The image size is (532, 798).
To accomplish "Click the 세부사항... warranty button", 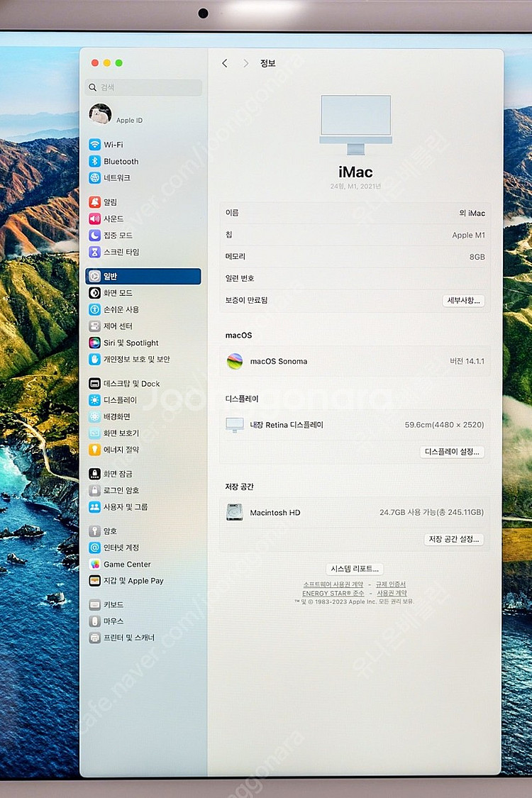I will 463,300.
